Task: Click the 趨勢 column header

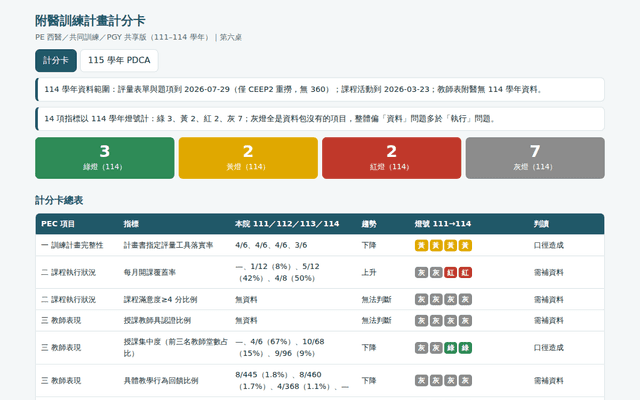Action: (x=369, y=224)
